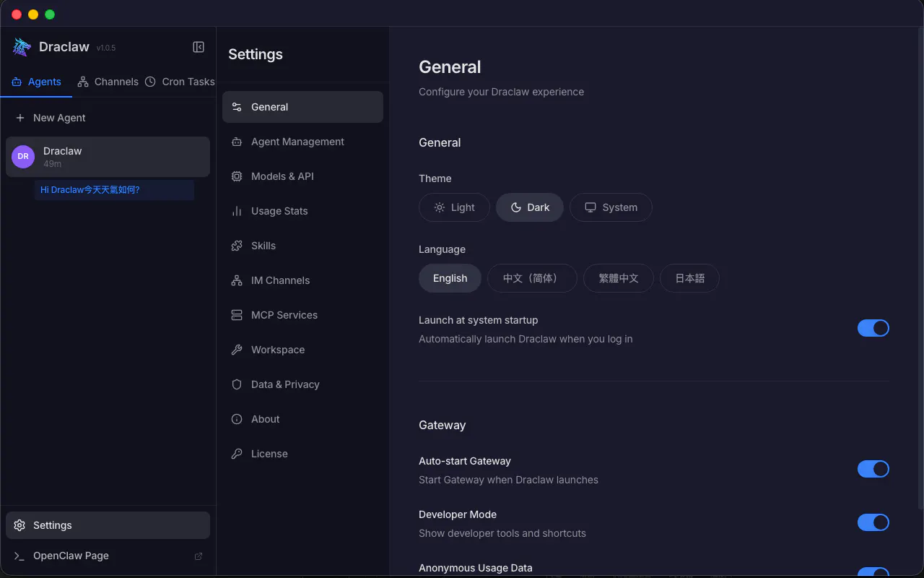Open License key icon
This screenshot has width=924, height=578.
pyautogui.click(x=237, y=454)
